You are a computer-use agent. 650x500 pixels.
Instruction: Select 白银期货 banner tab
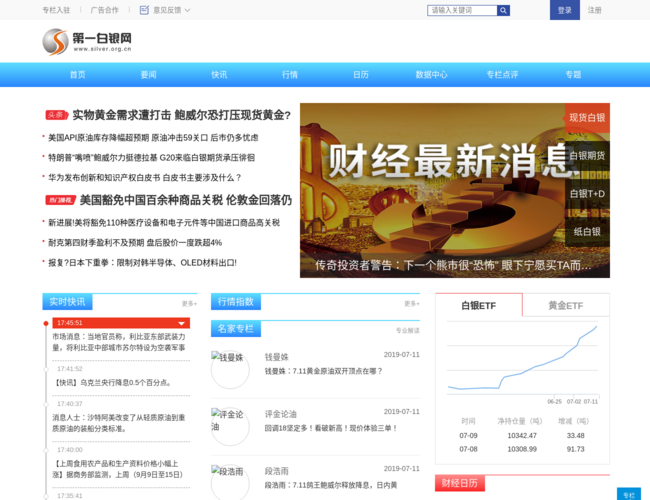click(x=587, y=156)
